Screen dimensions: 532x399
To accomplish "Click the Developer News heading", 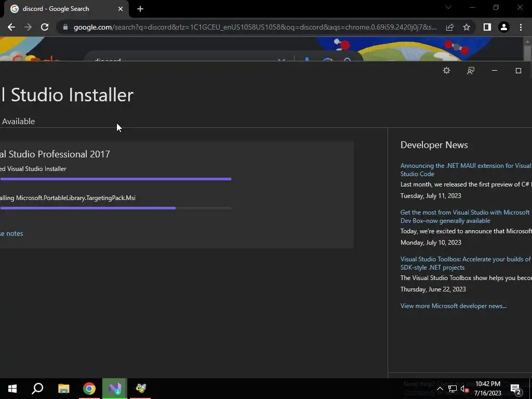I will tap(434, 145).
